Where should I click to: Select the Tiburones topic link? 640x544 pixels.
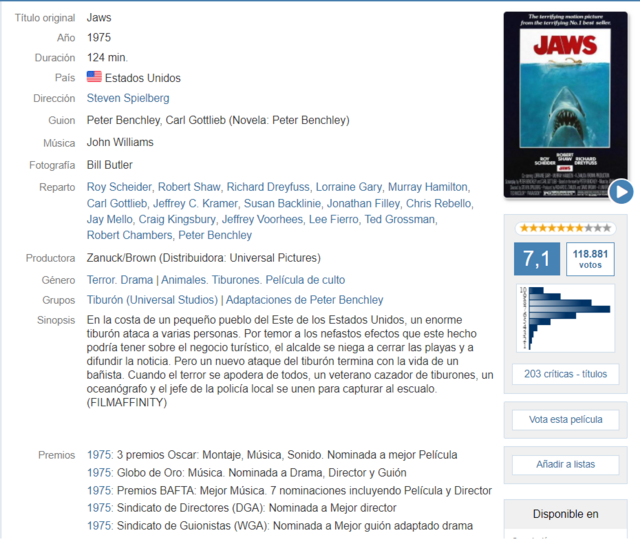pos(236,280)
